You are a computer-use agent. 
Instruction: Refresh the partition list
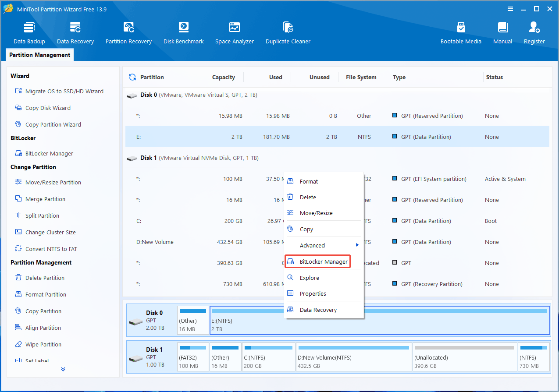point(132,77)
